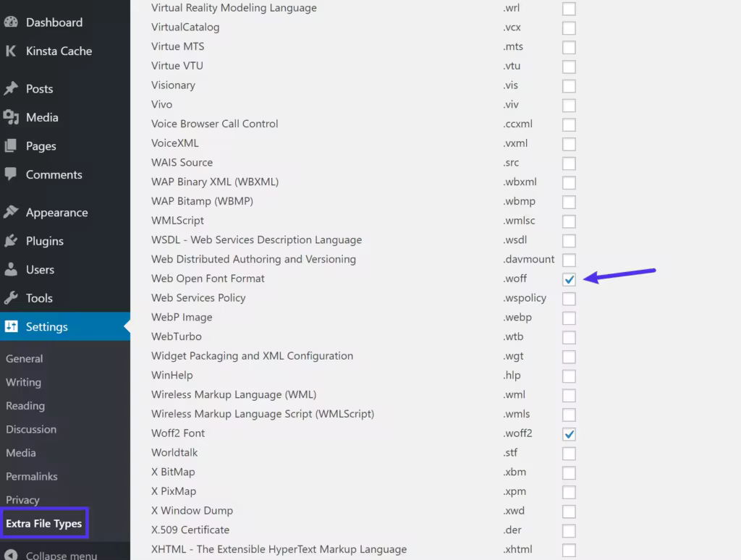The width and height of the screenshot is (741, 560).
Task: Open Media settings submenu link
Action: pos(21,453)
